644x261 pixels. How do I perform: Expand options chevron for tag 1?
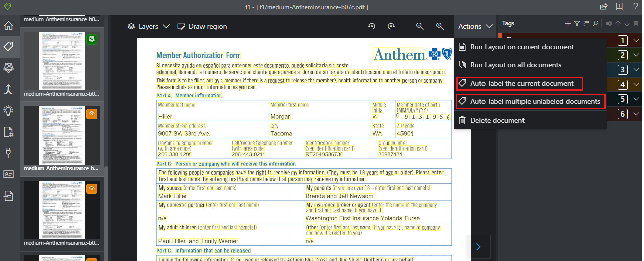636,41
